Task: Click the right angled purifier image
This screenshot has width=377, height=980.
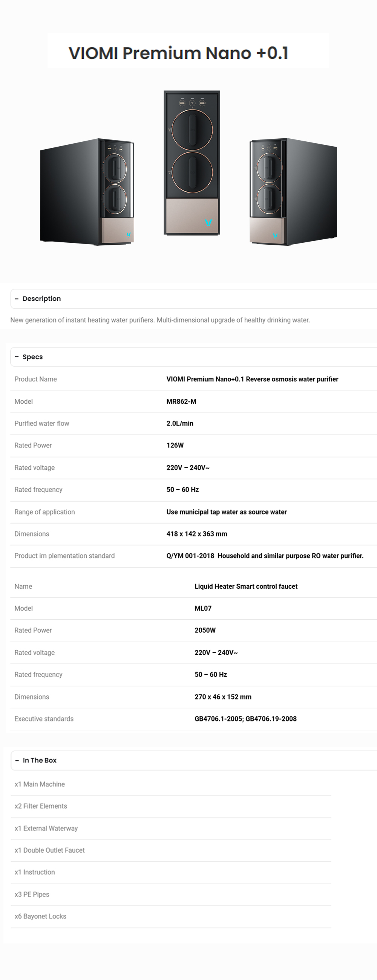Action: pos(293,191)
